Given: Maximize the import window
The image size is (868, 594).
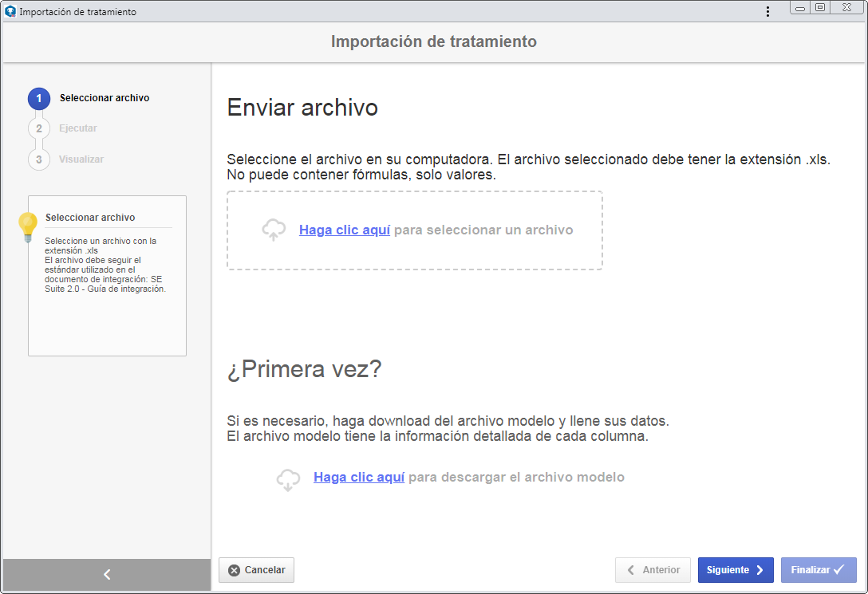Looking at the screenshot, I should tap(820, 8).
